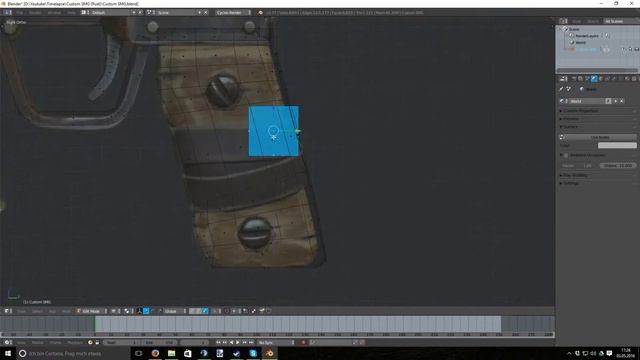Click the Blender logo icon in header

pos(260,13)
